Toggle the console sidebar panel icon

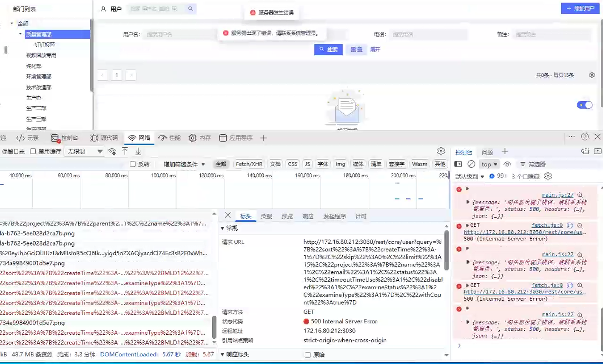pyautogui.click(x=458, y=164)
